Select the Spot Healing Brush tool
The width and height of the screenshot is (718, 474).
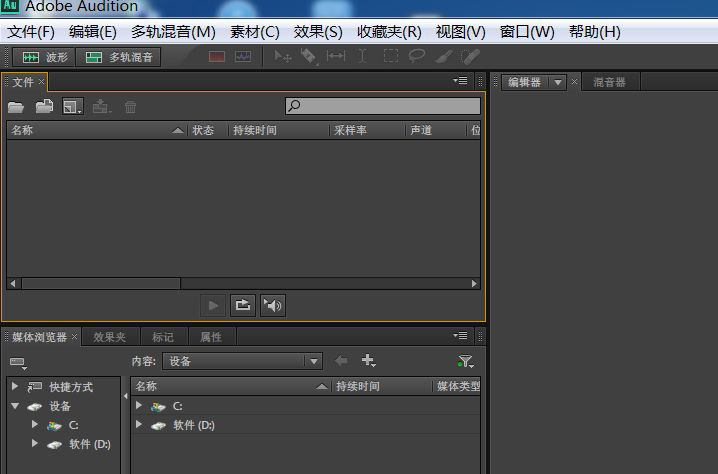tap(470, 56)
